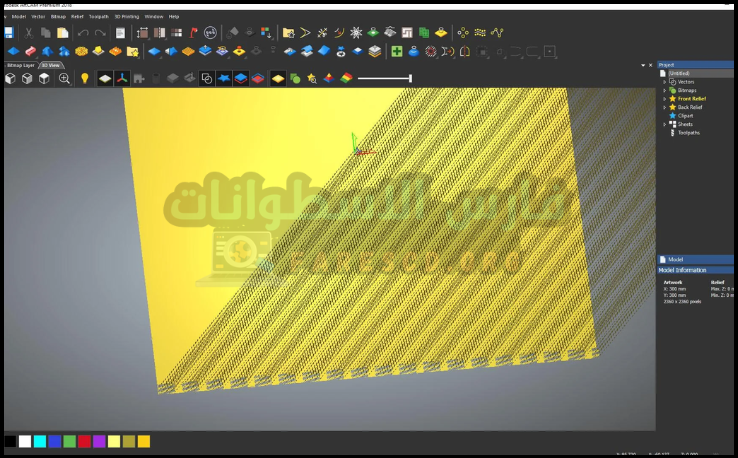Select Clipart in the Project tree

tap(686, 115)
